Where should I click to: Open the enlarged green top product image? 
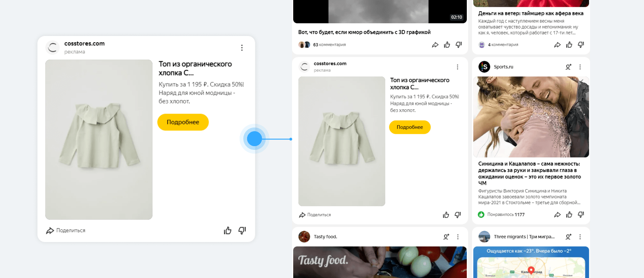pyautogui.click(x=99, y=139)
